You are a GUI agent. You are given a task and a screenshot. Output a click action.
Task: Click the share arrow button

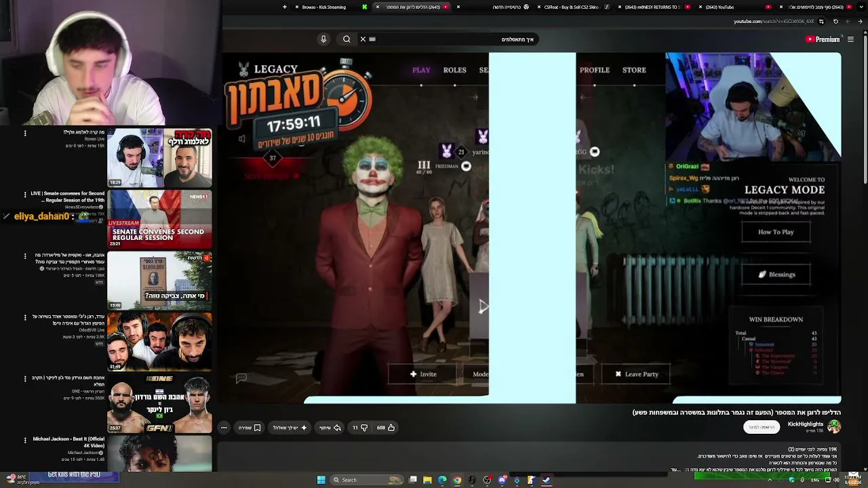click(x=330, y=428)
